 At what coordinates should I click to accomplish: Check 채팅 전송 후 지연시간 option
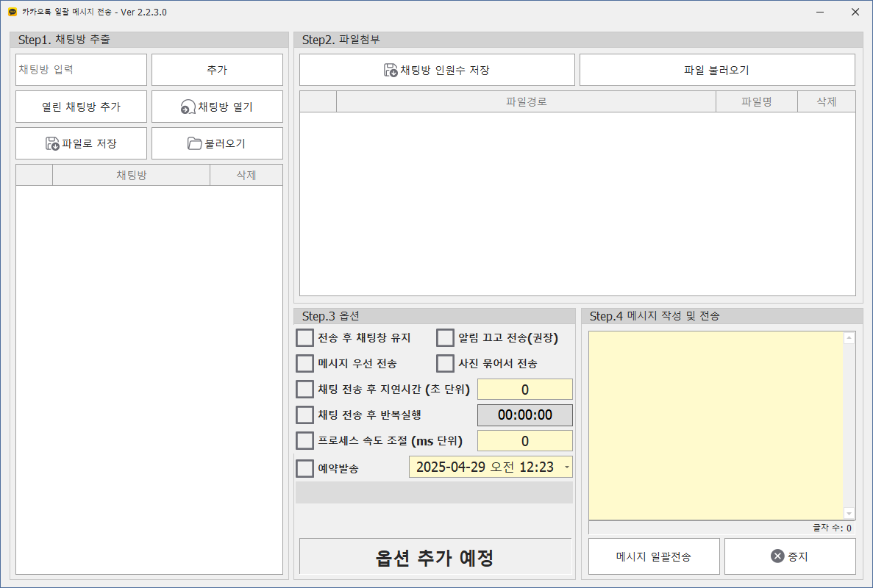[304, 389]
